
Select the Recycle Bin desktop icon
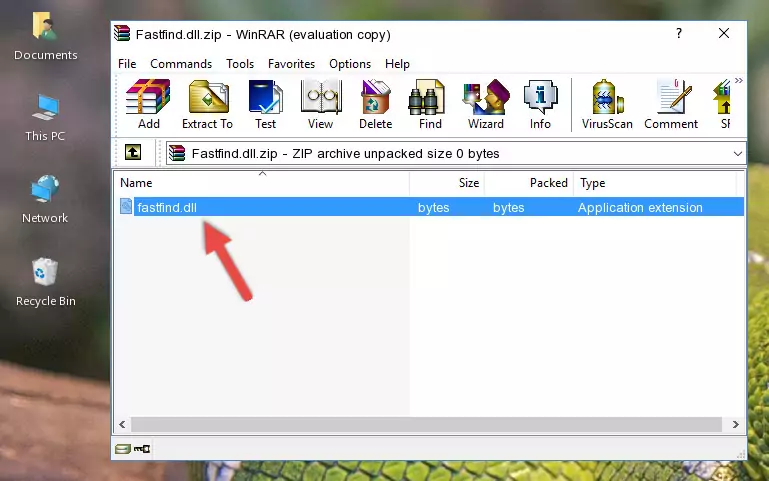pos(46,282)
